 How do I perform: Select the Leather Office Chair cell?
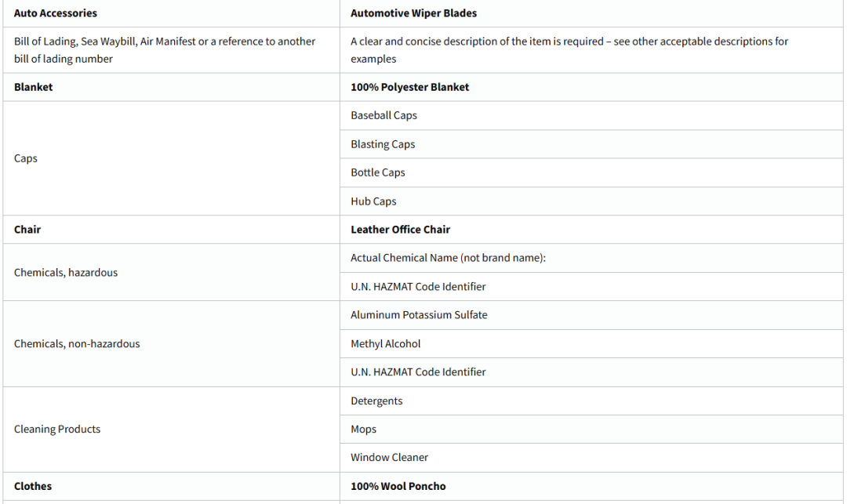point(400,230)
